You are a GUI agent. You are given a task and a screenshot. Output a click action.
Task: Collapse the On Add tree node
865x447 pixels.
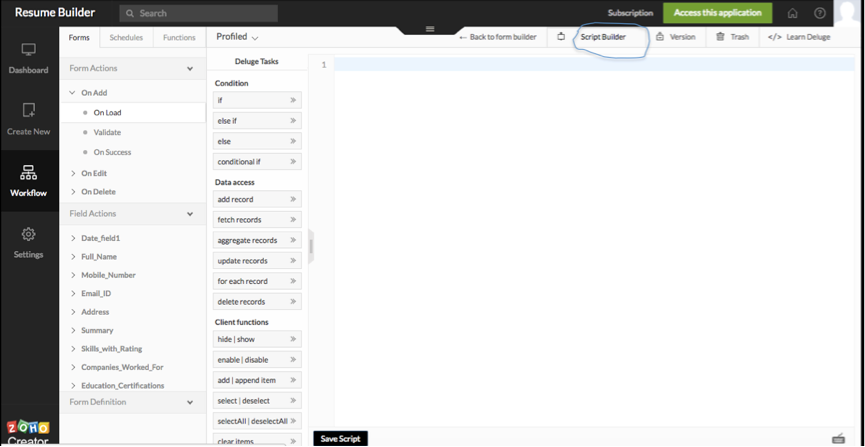click(72, 93)
